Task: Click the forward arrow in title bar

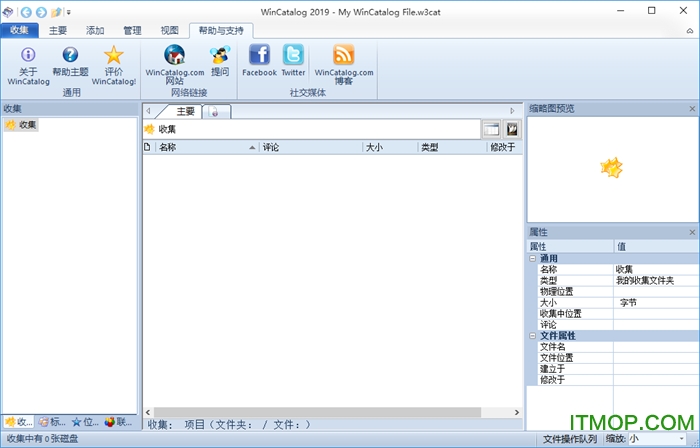Action: pyautogui.click(x=41, y=12)
